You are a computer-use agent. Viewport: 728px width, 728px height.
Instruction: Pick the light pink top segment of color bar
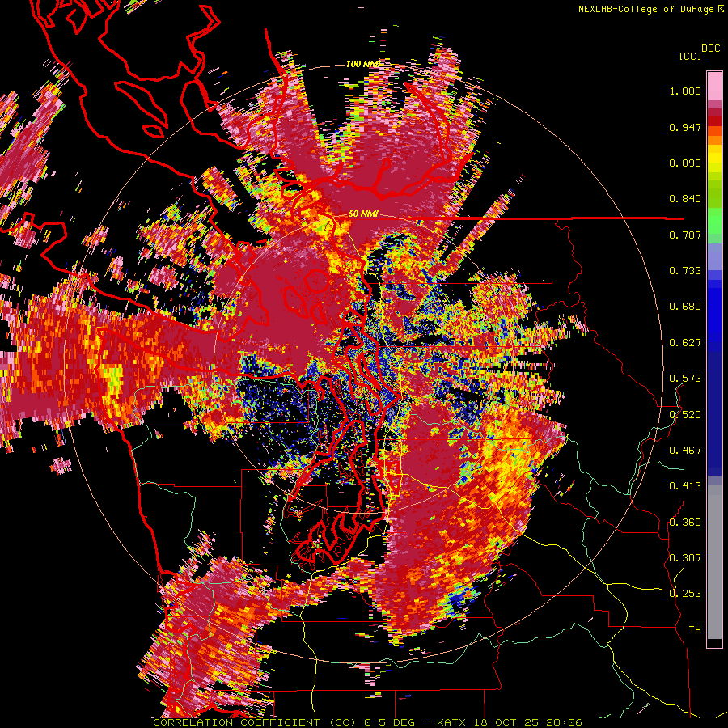click(714, 87)
